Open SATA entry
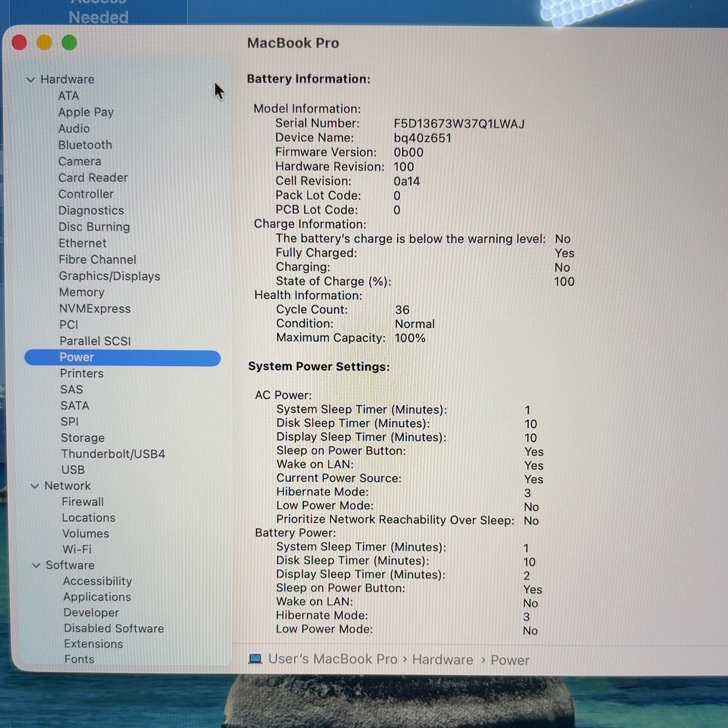Screen dimensions: 728x728 tap(75, 405)
